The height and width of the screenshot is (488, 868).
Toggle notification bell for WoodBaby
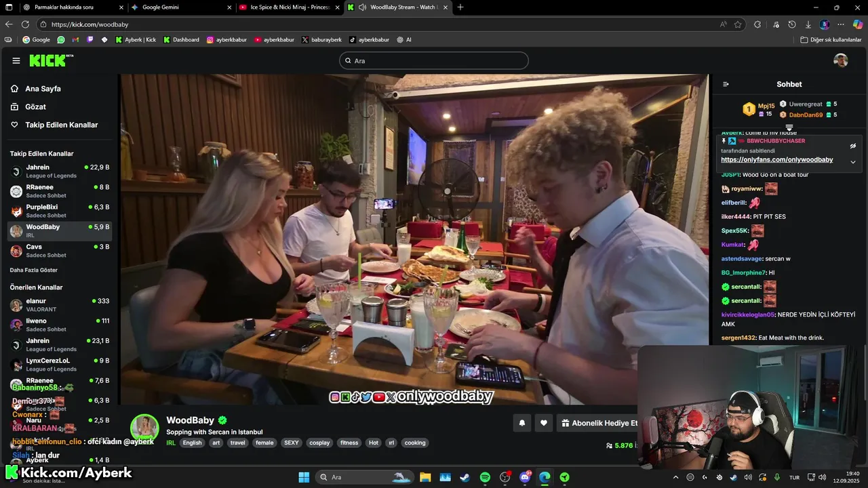[522, 423]
